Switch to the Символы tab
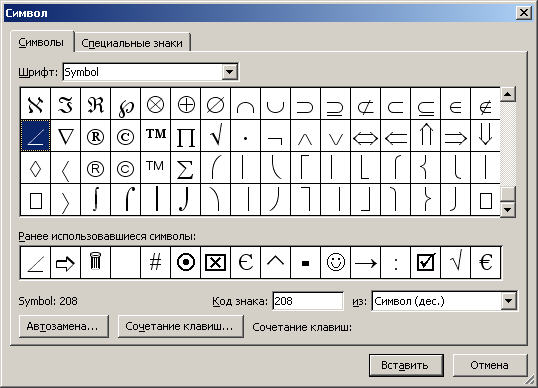This screenshot has width=538, height=388. tap(42, 42)
